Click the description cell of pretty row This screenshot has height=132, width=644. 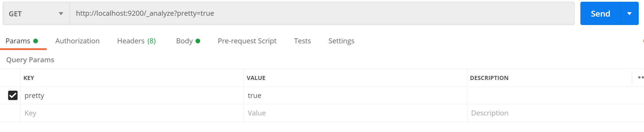pyautogui.click(x=555, y=95)
